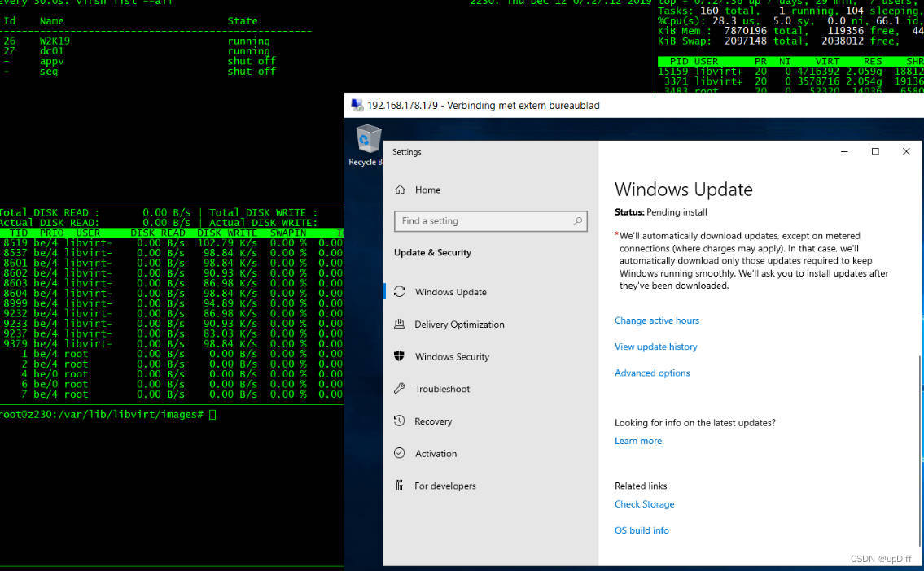Select dc01 row in virsh list
This screenshot has height=571, width=924.
pos(137,51)
